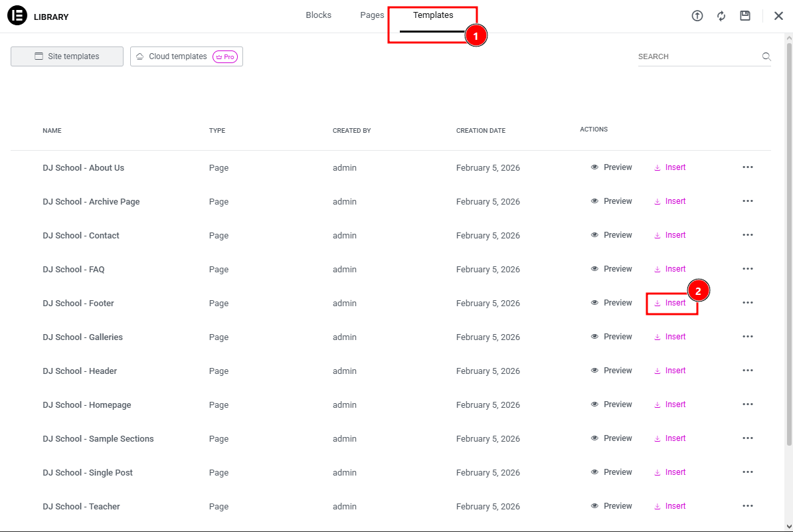793x532 pixels.
Task: Open the import template upload icon
Action: point(697,16)
